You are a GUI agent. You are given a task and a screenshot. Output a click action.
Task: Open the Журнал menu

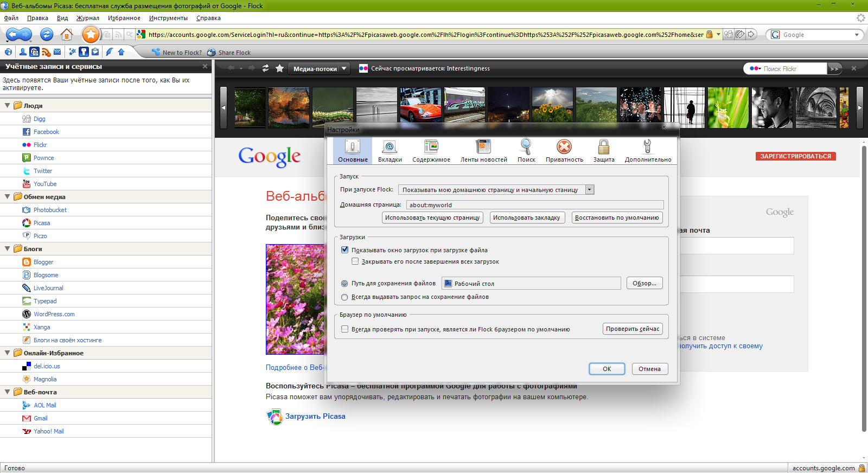[x=87, y=18]
